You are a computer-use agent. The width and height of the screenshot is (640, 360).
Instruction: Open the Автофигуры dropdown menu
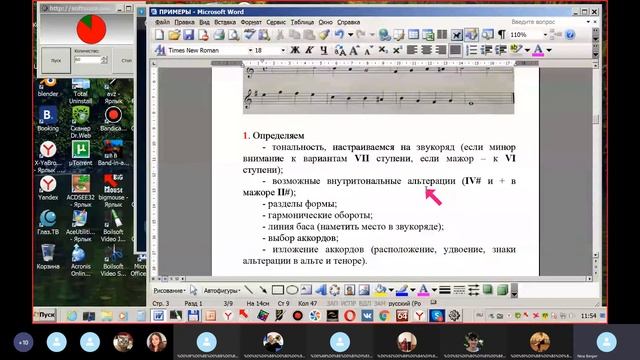click(222, 291)
